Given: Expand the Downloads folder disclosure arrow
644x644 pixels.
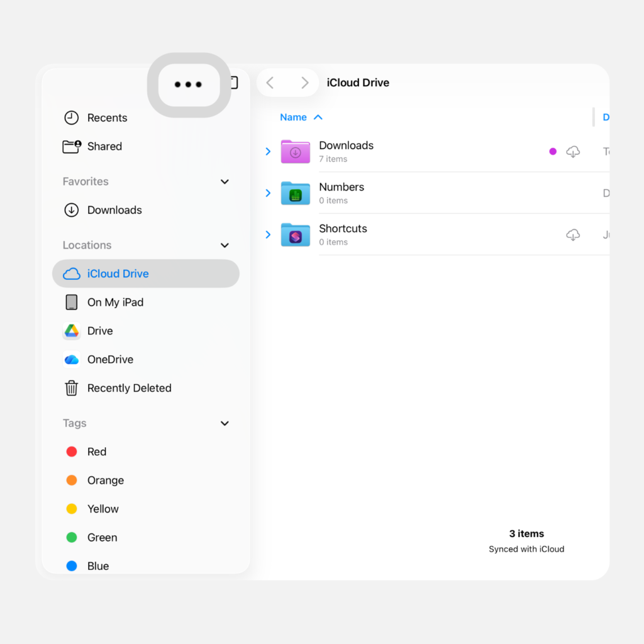Looking at the screenshot, I should tap(268, 152).
